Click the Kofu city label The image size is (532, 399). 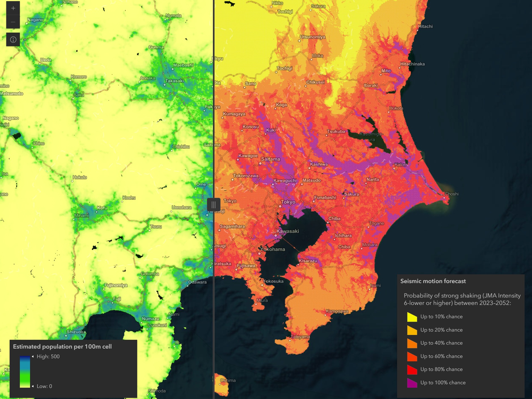click(102, 208)
